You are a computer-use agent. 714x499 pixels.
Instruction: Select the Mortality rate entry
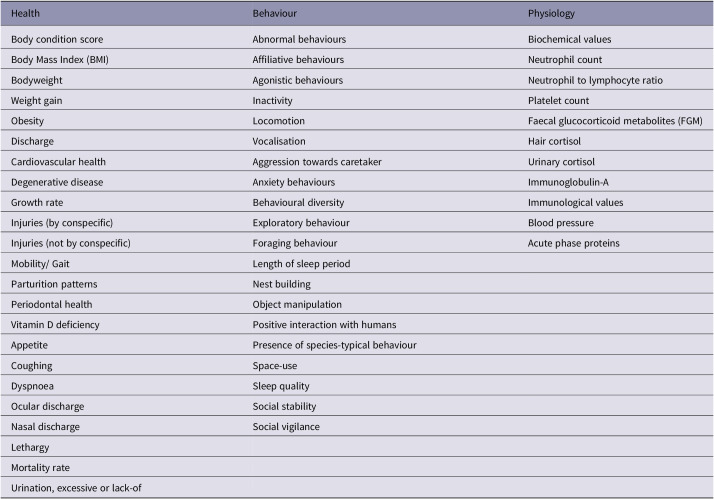click(x=40, y=468)
